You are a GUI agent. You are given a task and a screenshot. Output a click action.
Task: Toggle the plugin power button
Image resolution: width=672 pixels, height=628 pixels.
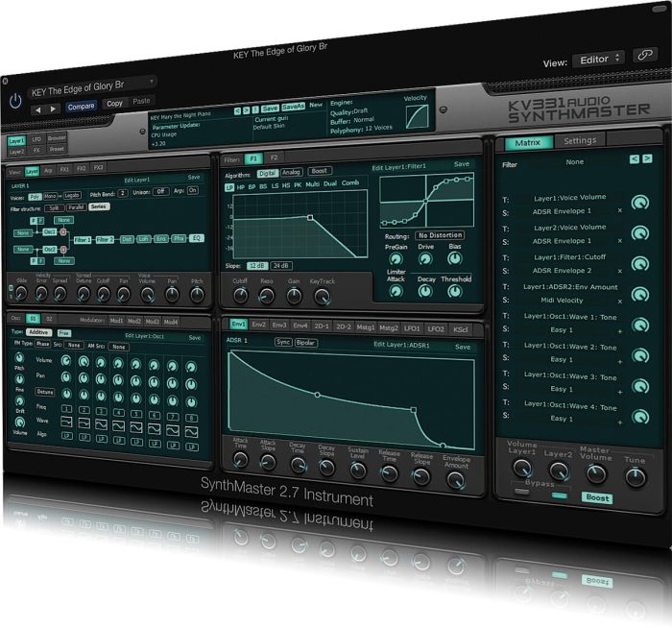click(15, 101)
